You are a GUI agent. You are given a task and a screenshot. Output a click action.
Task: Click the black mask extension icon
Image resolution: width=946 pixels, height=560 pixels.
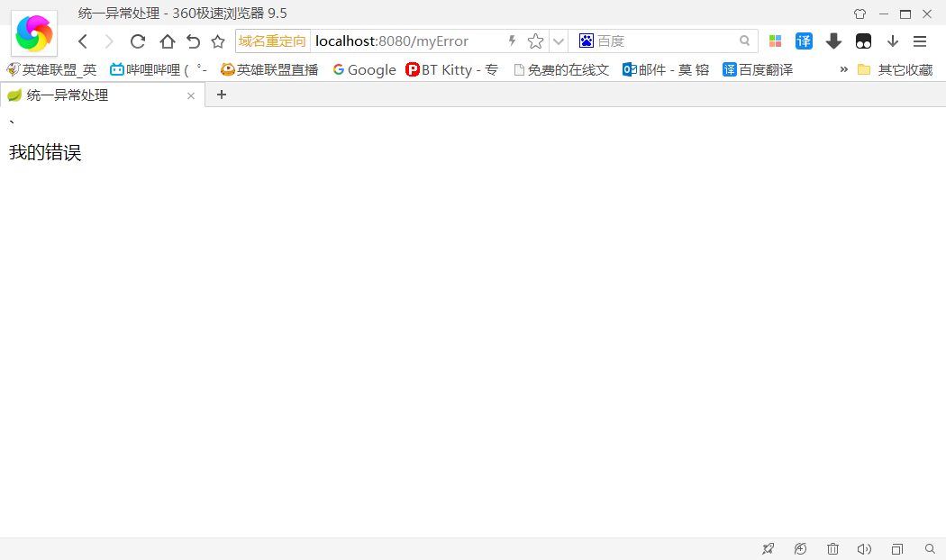863,41
